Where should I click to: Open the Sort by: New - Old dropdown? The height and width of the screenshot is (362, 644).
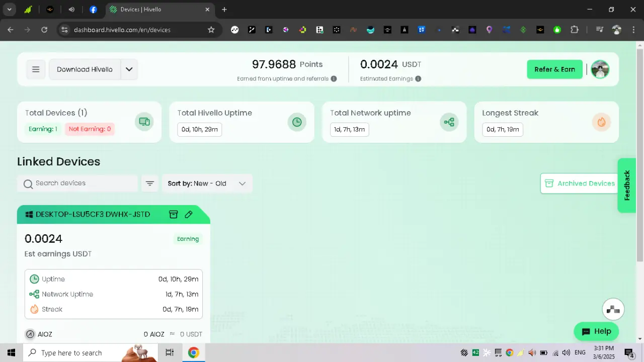point(207,184)
